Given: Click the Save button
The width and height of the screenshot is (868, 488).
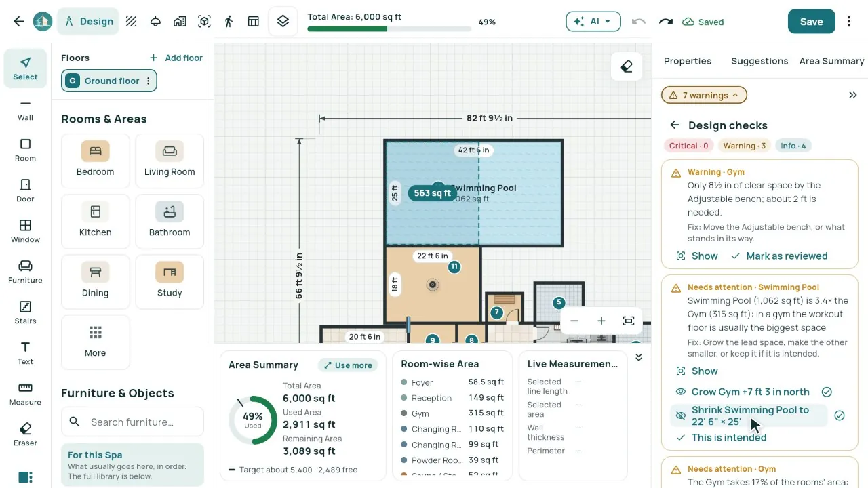Looking at the screenshot, I should 811,22.
